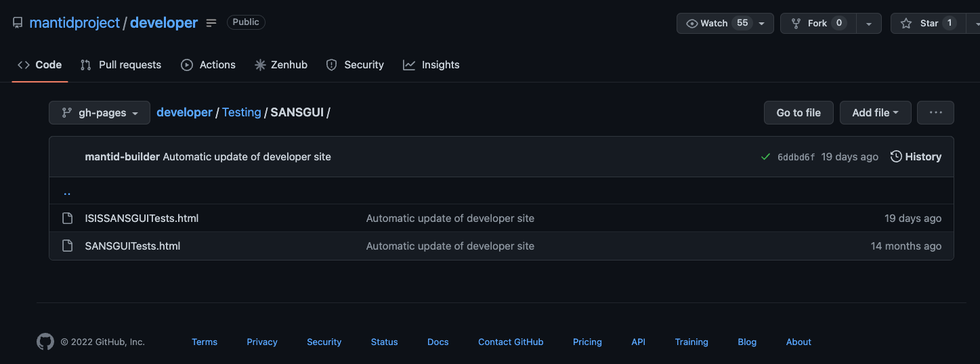Open the Insights tab

[x=431, y=65]
